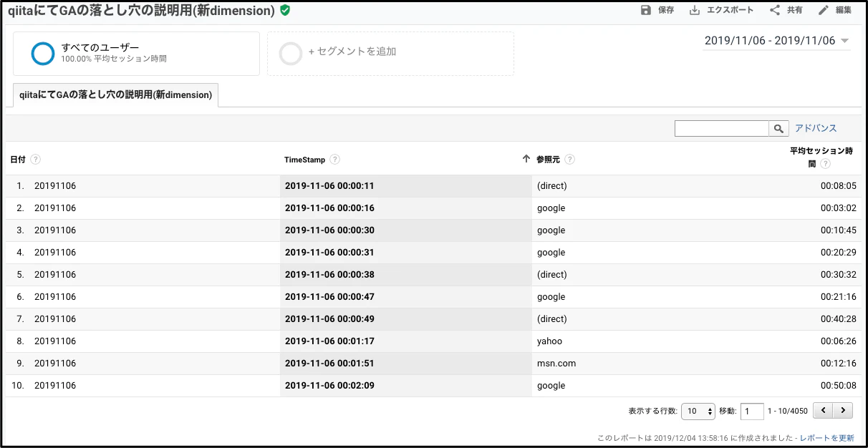Click timestamp 2019-11-06 00:00:38 cell
The width and height of the screenshot is (868, 448).
click(x=329, y=275)
